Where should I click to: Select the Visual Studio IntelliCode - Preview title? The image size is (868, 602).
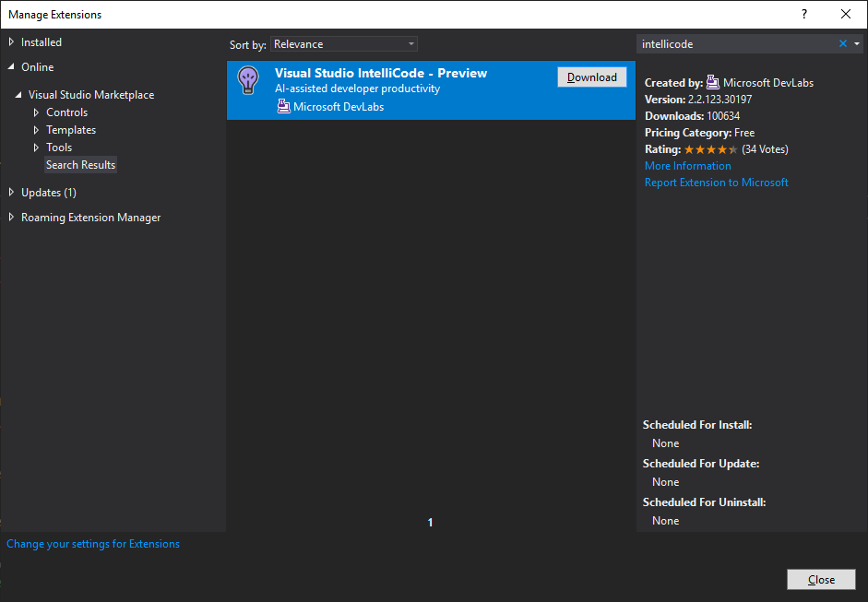pos(381,73)
